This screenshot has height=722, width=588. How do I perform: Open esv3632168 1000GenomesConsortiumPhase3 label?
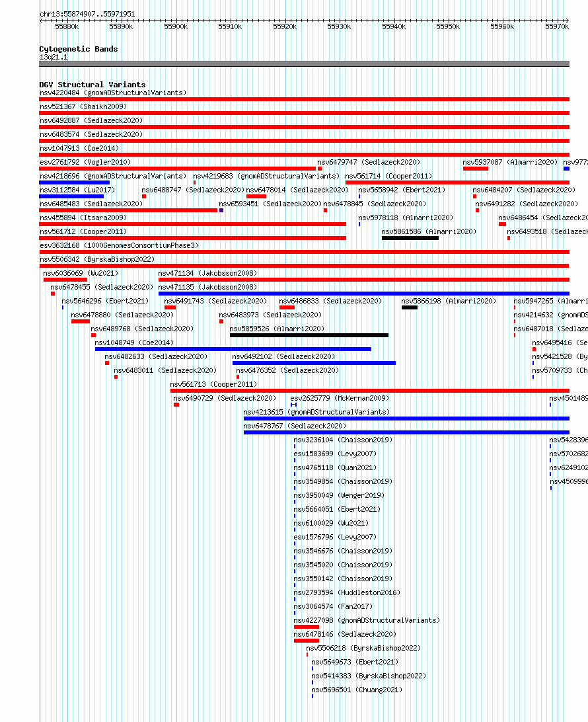[x=119, y=245]
